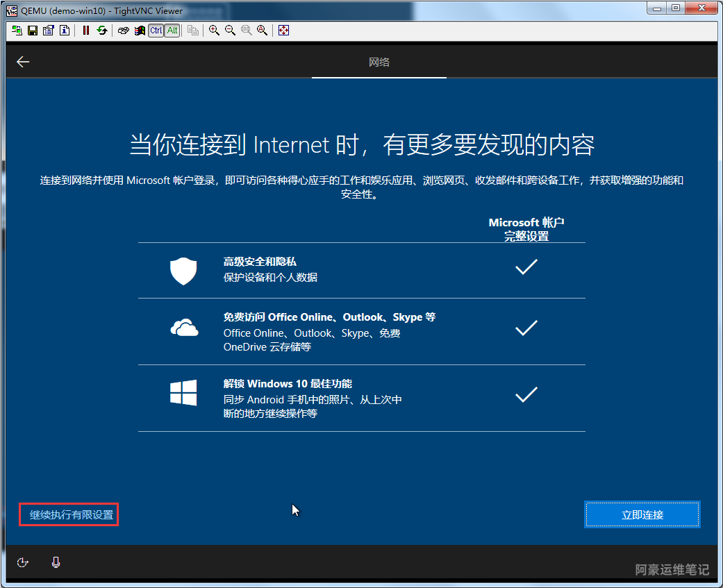Send Ctrl+Alt+Del using the keys icon

click(x=123, y=31)
